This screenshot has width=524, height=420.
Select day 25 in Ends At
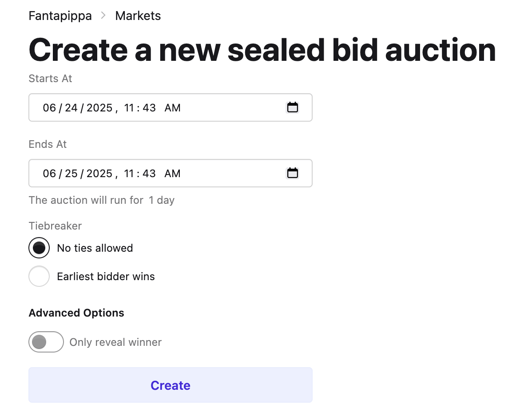[x=71, y=174]
